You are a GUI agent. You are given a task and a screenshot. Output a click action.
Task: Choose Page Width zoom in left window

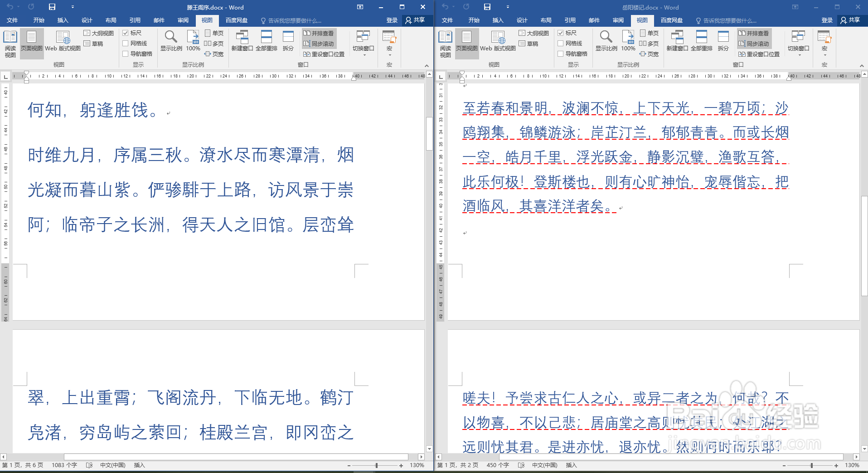click(214, 54)
